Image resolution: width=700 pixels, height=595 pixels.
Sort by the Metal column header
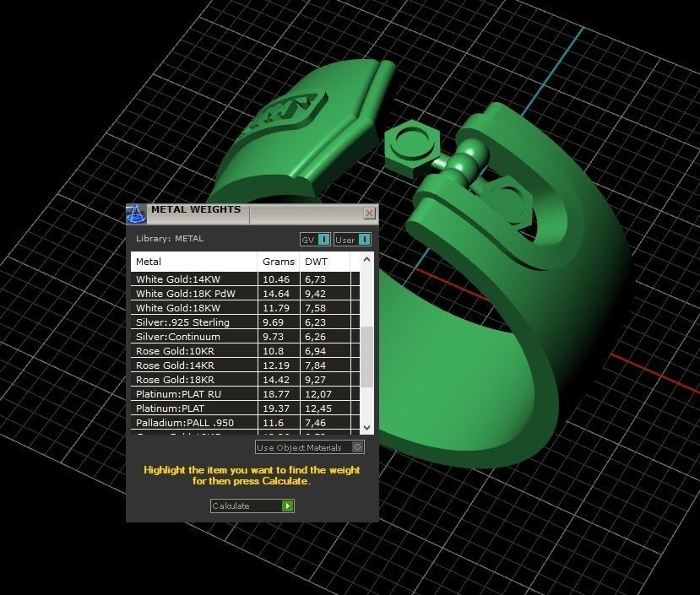(193, 262)
